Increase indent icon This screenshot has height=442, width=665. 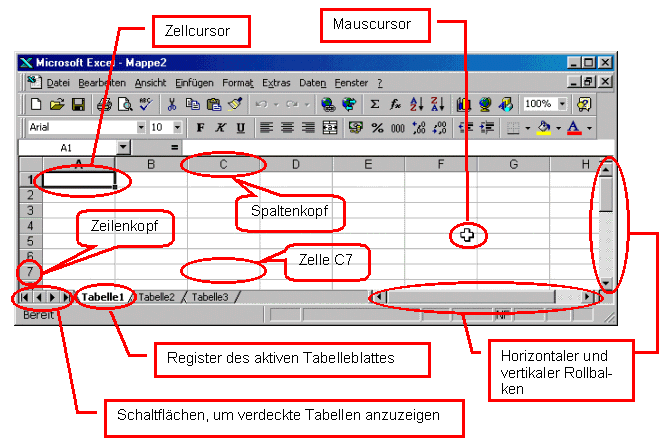[487, 127]
